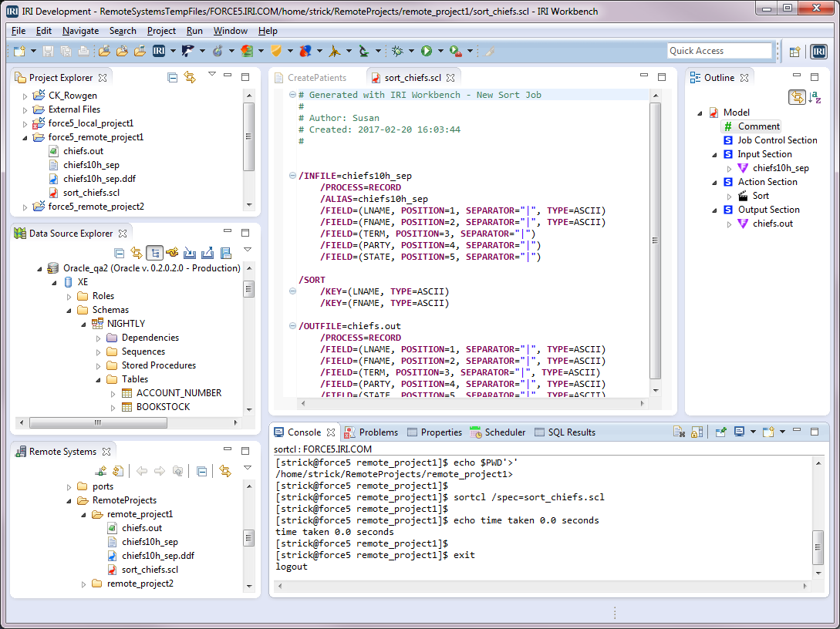Expand the ACCOUNT_NUMBER table
Screen dimensions: 840x629
click(x=113, y=393)
